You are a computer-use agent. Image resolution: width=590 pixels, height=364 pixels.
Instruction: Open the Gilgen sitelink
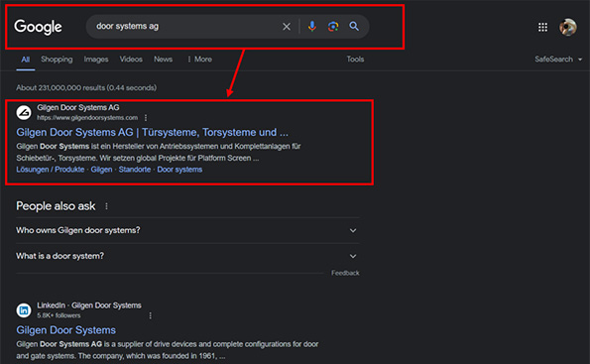[x=101, y=170]
